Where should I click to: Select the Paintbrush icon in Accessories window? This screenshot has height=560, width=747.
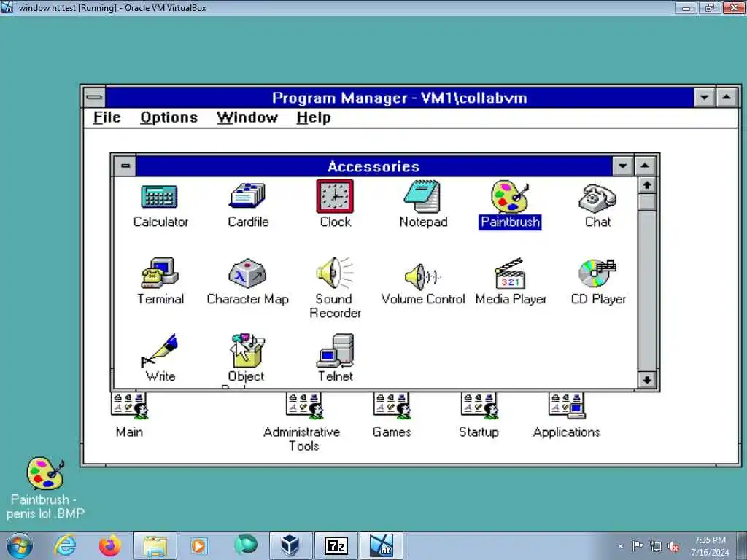click(x=510, y=196)
